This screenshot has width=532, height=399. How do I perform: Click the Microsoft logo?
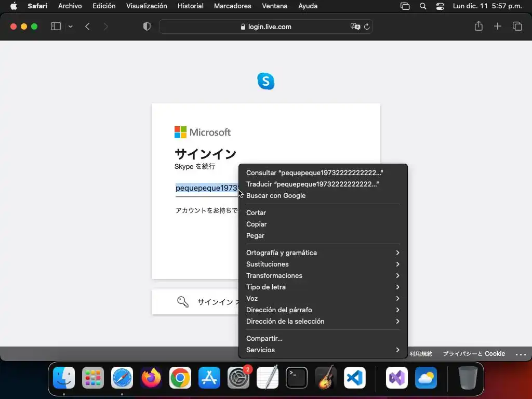(x=203, y=132)
